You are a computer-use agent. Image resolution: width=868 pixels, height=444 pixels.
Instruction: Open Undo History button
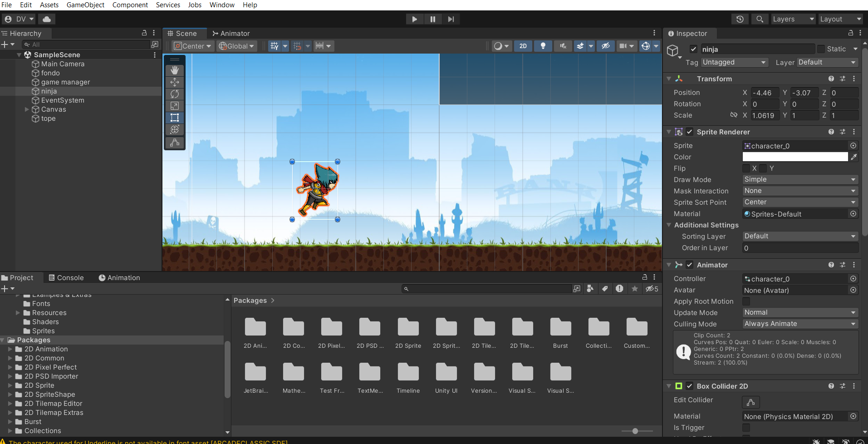coord(740,19)
